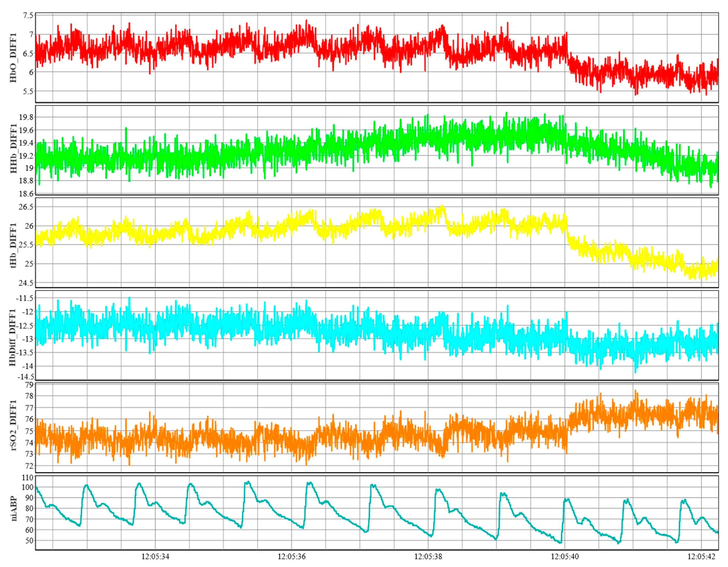The width and height of the screenshot is (728, 567).
Task: Click the 110 value on niABP axis
Action: click(28, 478)
